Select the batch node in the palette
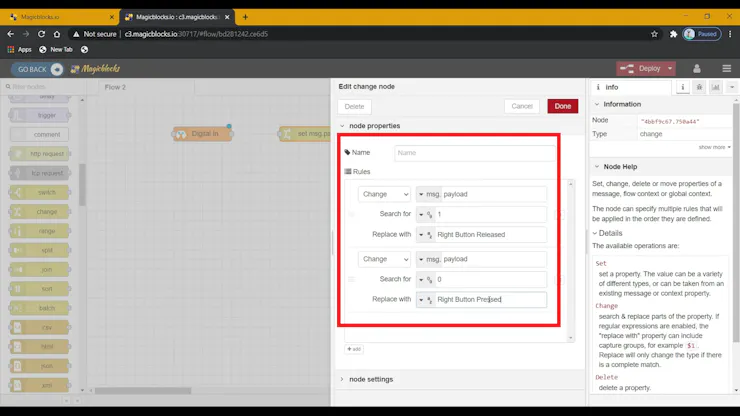 click(40, 308)
